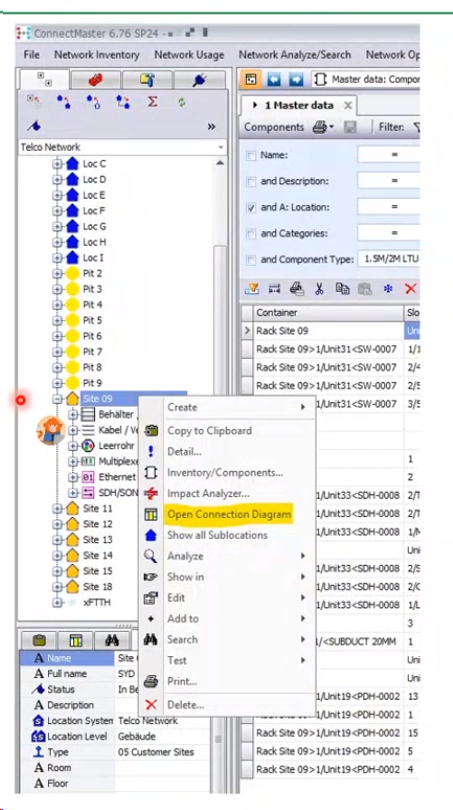Select the Location Level property row
The width and height of the screenshot is (453, 810).
pyautogui.click(x=115, y=736)
